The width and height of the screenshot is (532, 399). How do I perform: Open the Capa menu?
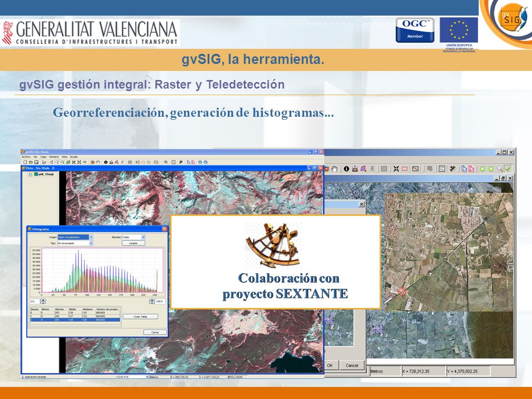(43, 157)
